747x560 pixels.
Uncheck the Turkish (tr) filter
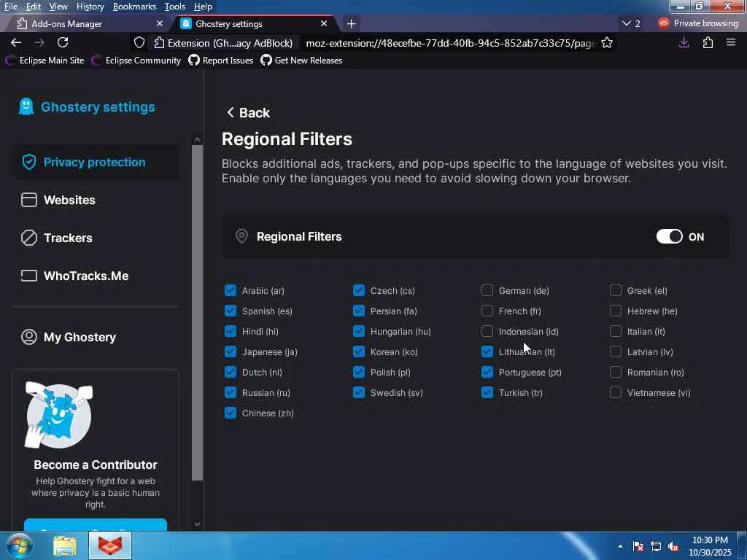(x=487, y=393)
